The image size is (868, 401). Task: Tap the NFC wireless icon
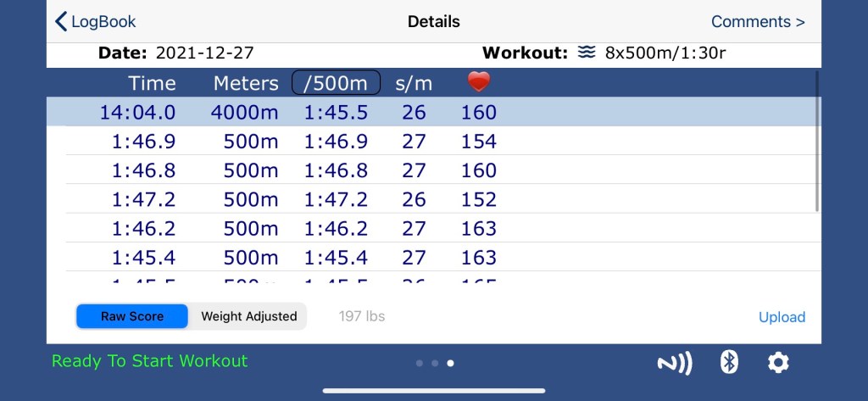point(675,364)
